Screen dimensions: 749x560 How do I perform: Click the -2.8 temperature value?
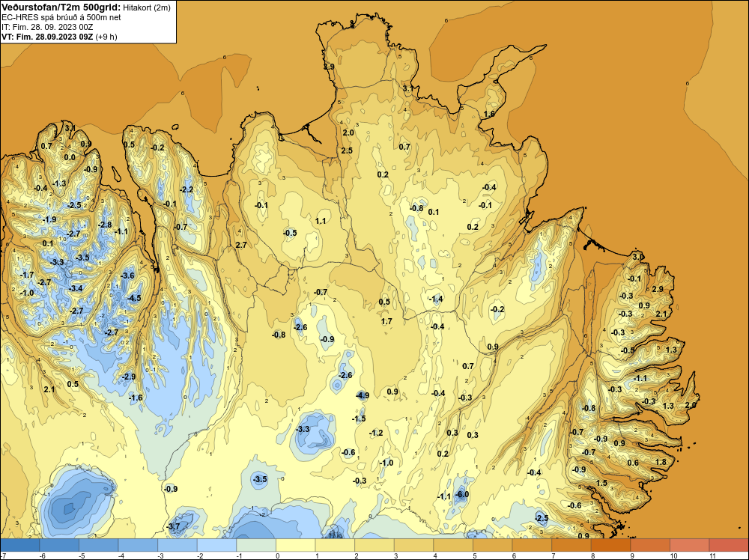pyautogui.click(x=105, y=225)
